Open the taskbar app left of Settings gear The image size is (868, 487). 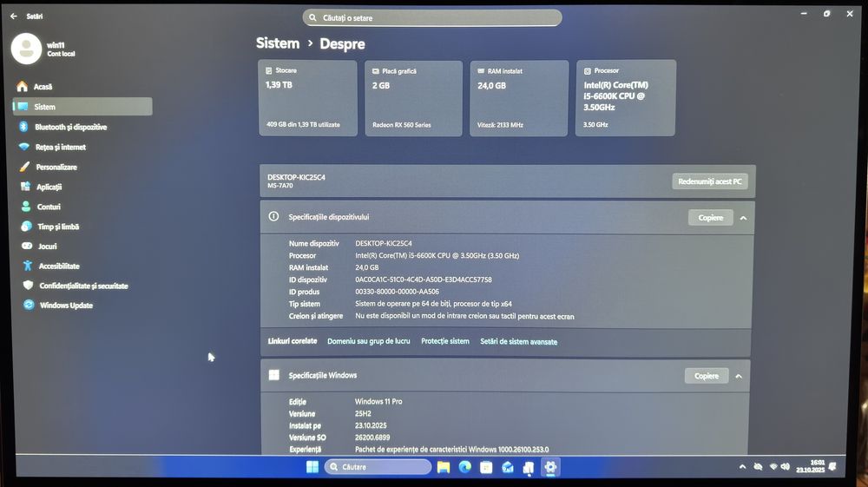click(x=529, y=468)
